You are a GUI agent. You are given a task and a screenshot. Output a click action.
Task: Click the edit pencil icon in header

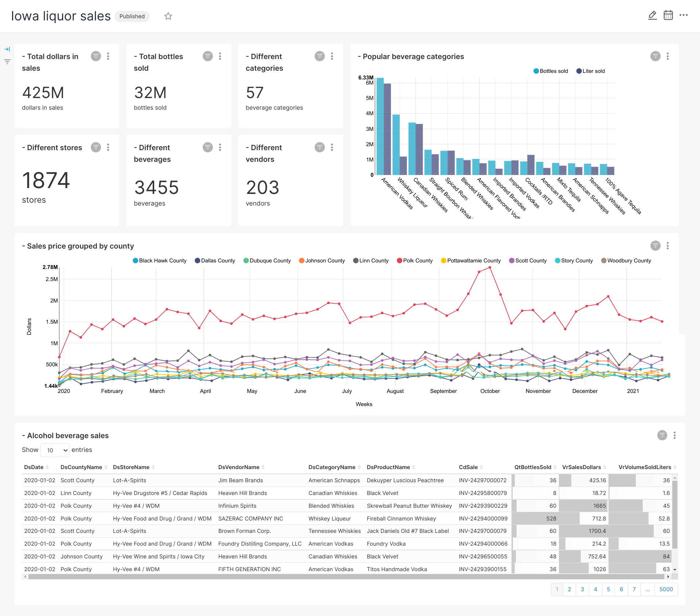pyautogui.click(x=652, y=15)
